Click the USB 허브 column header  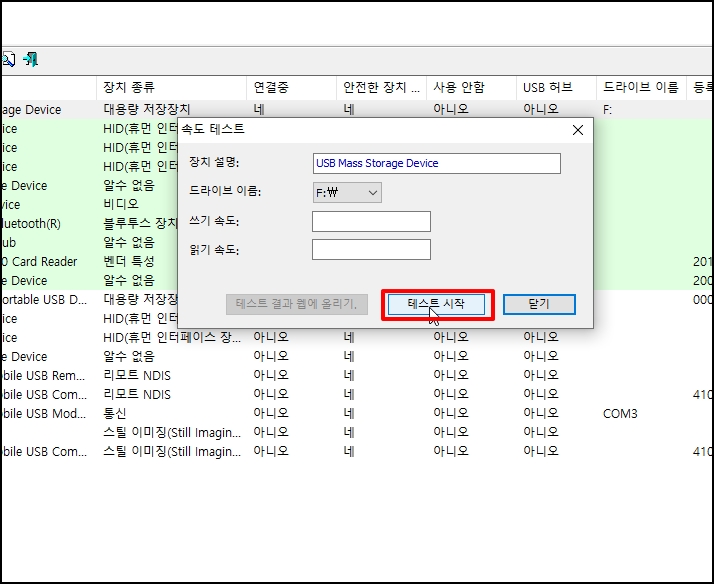[556, 87]
